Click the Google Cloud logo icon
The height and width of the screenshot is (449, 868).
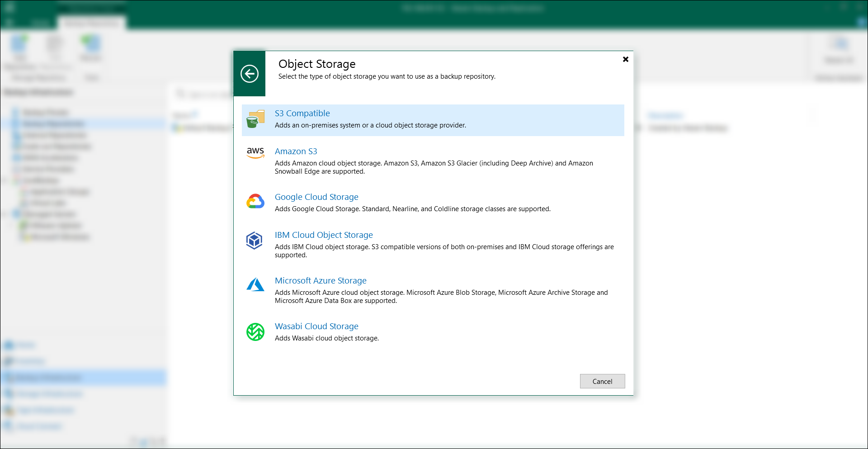coord(255,201)
